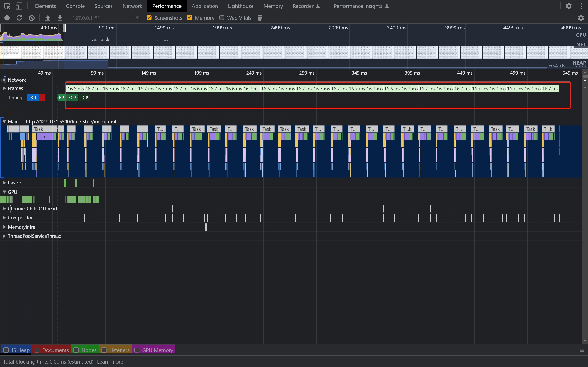588x367 pixels.
Task: Open capture settings gear in the toolbar
Action: tap(581, 18)
